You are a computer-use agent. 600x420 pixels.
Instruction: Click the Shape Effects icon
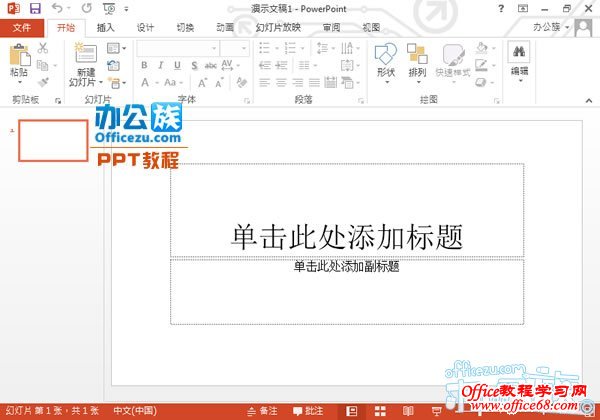pos(481,82)
